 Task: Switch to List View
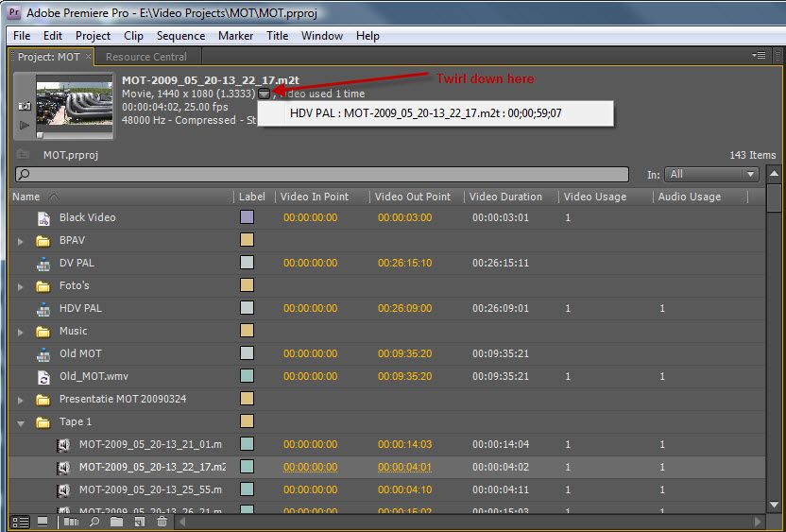[x=20, y=522]
